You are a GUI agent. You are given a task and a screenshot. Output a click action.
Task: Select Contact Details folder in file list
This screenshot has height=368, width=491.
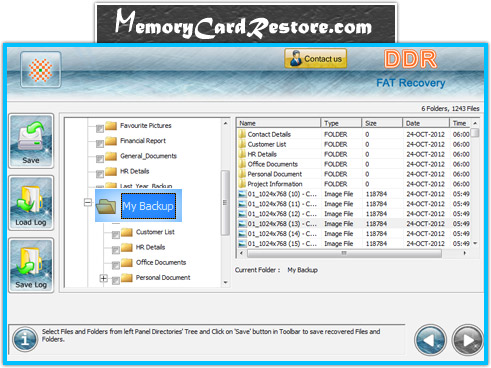point(354,134)
